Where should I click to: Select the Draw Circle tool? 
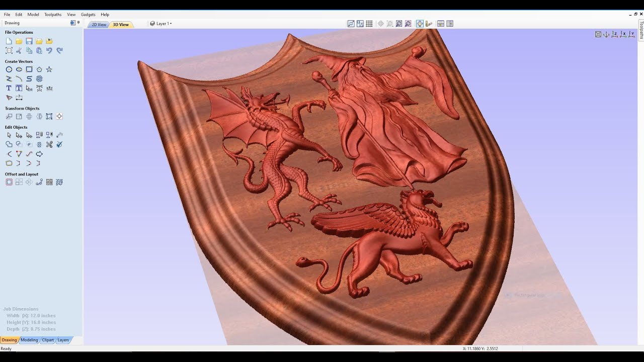point(9,69)
